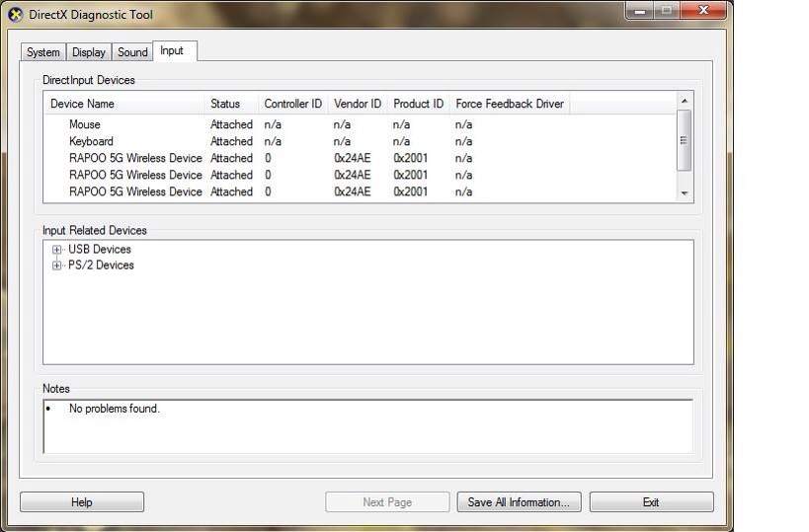The image size is (809, 532).
Task: Close the DirectX Diagnostic Tool window
Action: tap(704, 11)
